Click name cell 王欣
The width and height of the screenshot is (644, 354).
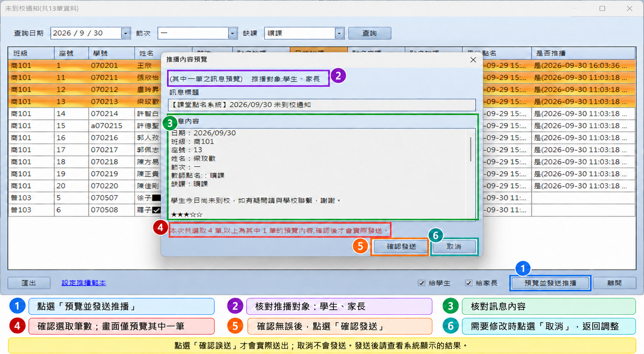pos(148,65)
